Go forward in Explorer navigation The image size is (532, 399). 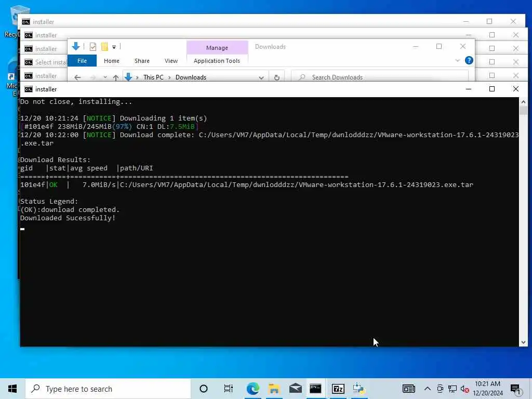(92, 77)
